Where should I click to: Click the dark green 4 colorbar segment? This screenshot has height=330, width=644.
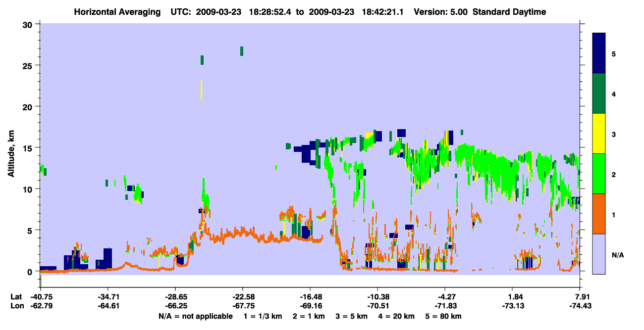[x=599, y=94]
